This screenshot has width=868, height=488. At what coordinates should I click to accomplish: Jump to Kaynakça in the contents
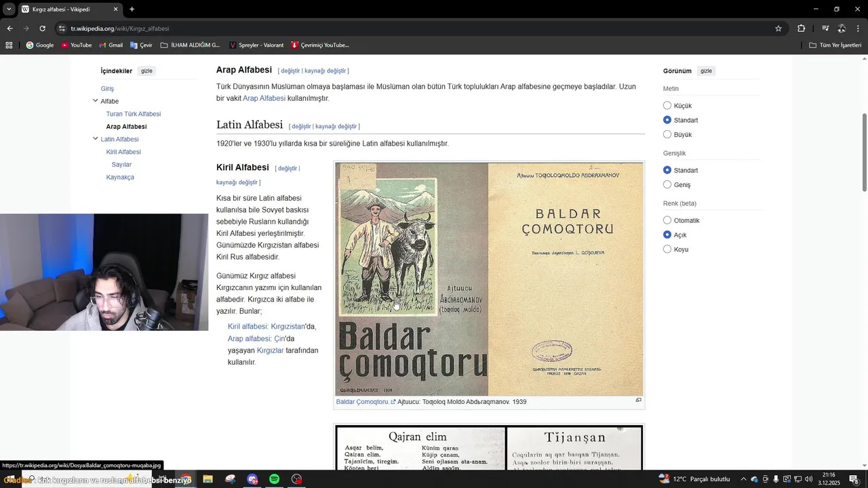point(120,177)
